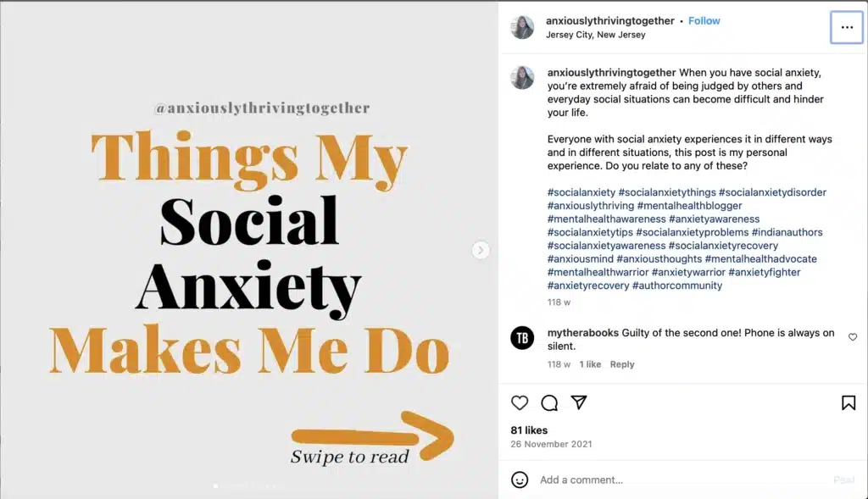The width and height of the screenshot is (868, 499).
Task: Open the #socialanxiety hashtag
Action: pyautogui.click(x=581, y=192)
